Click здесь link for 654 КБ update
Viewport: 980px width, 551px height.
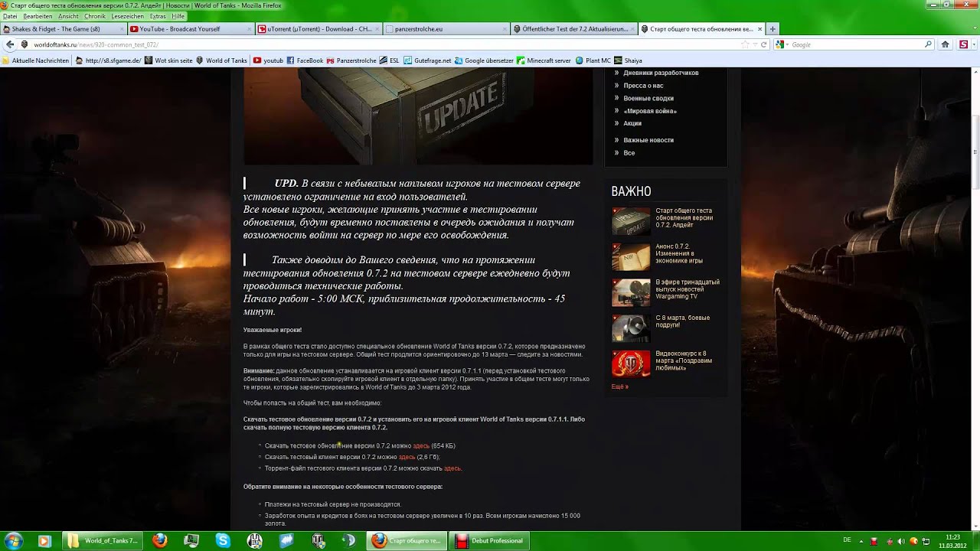[x=421, y=445]
